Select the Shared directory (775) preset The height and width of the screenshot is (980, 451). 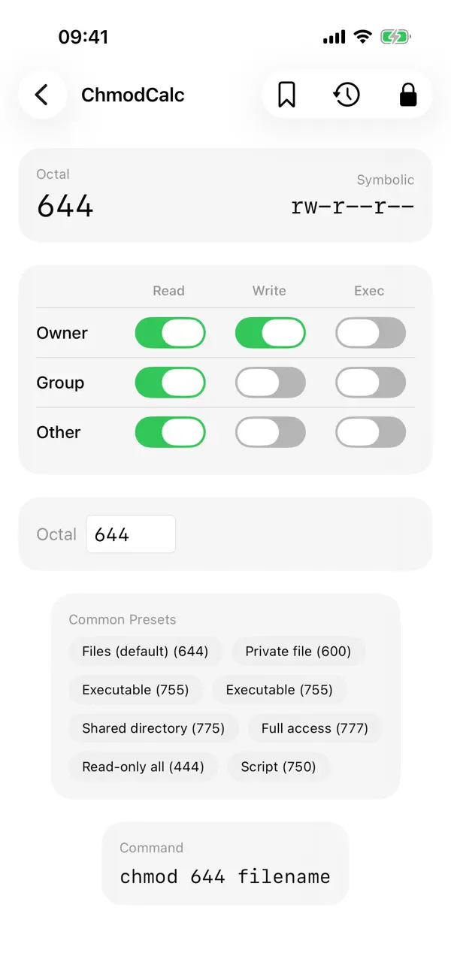[153, 728]
